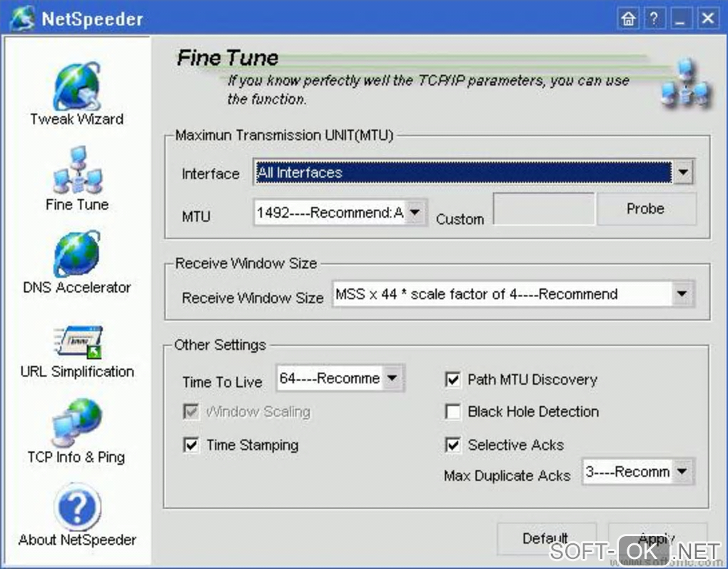Click the Black Hole Detection label text

533,411
